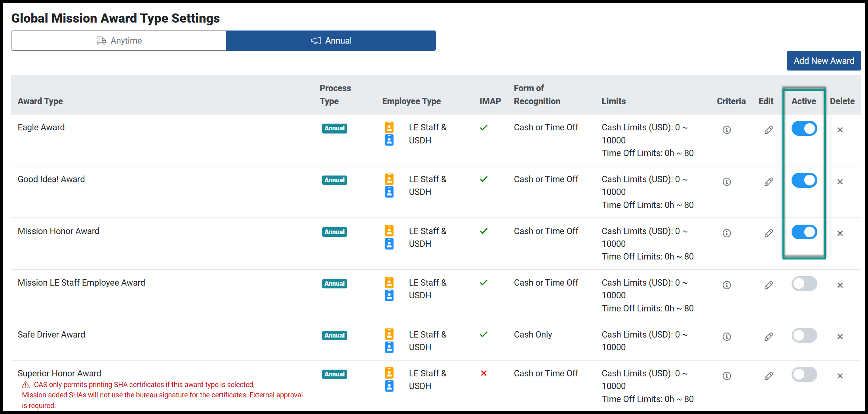Click the Form of Recognition header
This screenshot has height=414, width=868.
click(x=537, y=94)
